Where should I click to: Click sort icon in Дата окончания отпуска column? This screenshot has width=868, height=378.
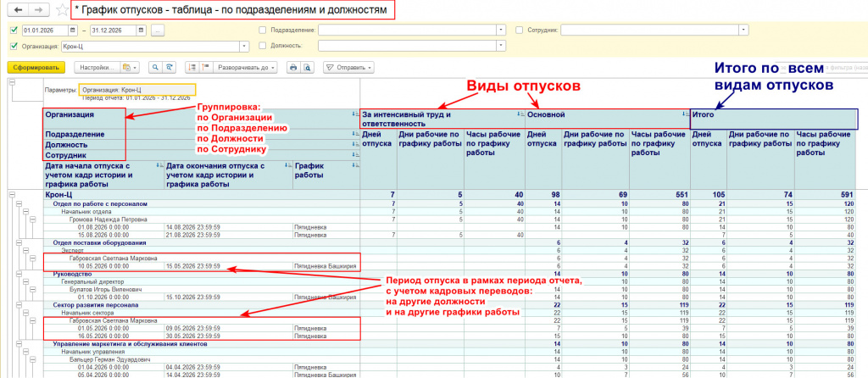[x=288, y=165]
